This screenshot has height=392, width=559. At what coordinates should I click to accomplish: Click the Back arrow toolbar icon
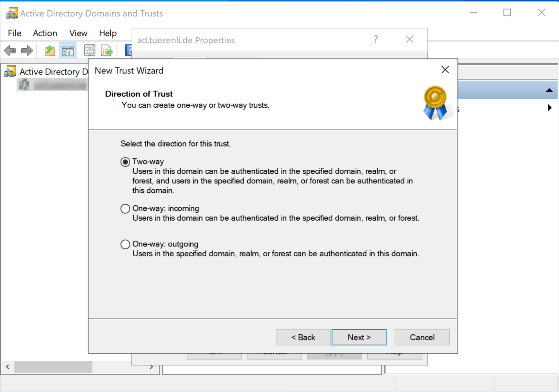point(10,51)
